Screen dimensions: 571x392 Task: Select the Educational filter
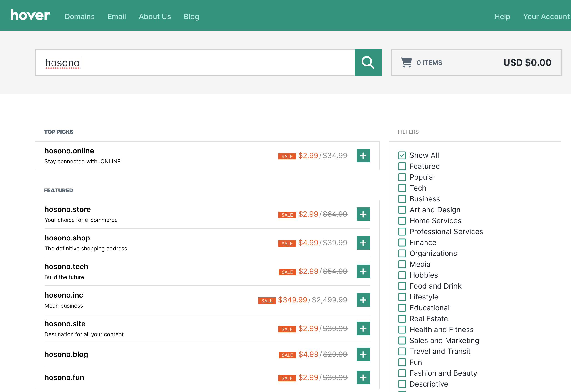coord(402,308)
